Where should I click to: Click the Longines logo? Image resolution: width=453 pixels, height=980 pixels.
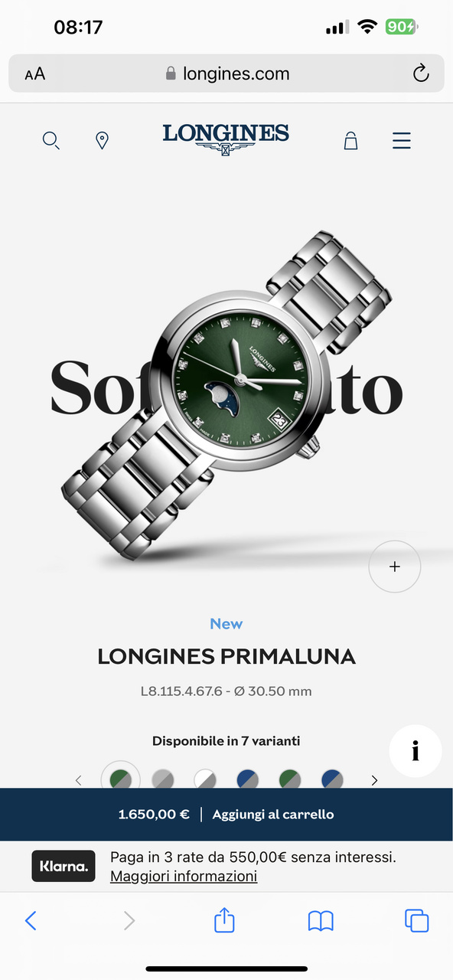tap(226, 139)
